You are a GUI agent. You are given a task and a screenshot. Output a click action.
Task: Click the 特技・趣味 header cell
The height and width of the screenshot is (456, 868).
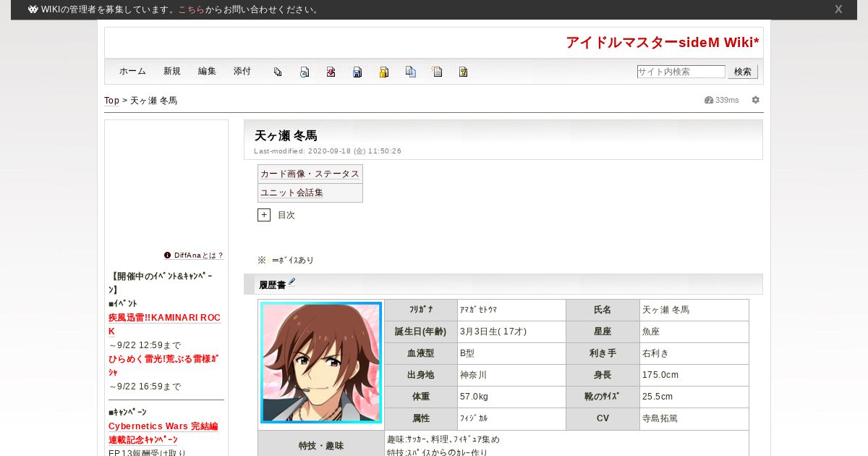321,444
